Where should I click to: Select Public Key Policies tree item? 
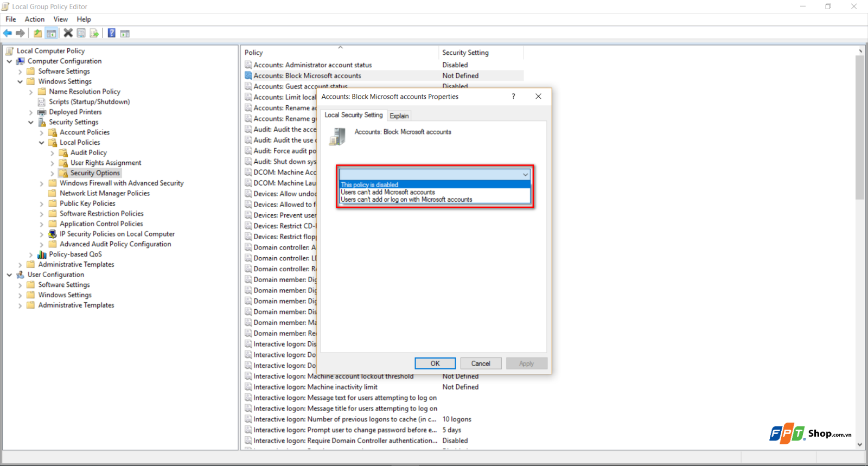pos(87,203)
